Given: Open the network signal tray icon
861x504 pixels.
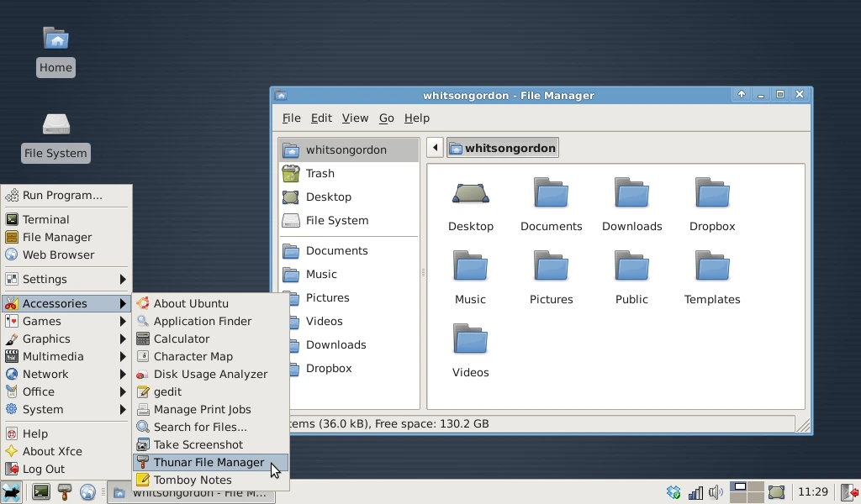Looking at the screenshot, I should [x=695, y=492].
